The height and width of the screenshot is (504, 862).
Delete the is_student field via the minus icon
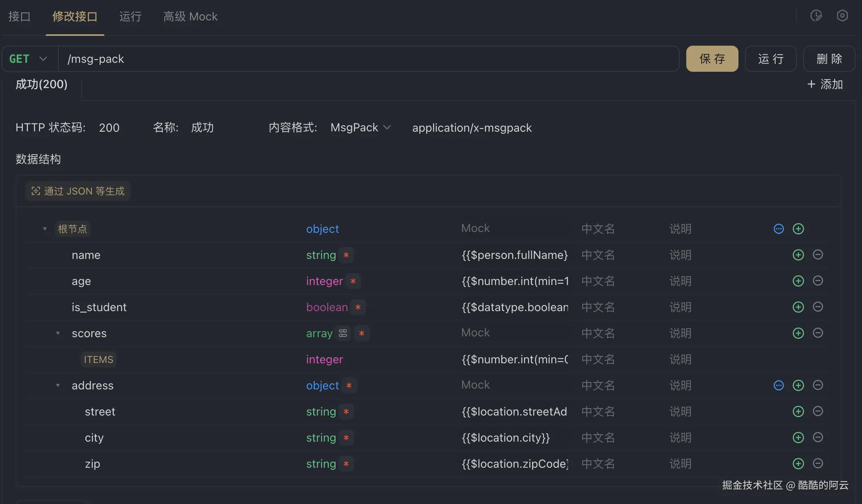click(818, 307)
